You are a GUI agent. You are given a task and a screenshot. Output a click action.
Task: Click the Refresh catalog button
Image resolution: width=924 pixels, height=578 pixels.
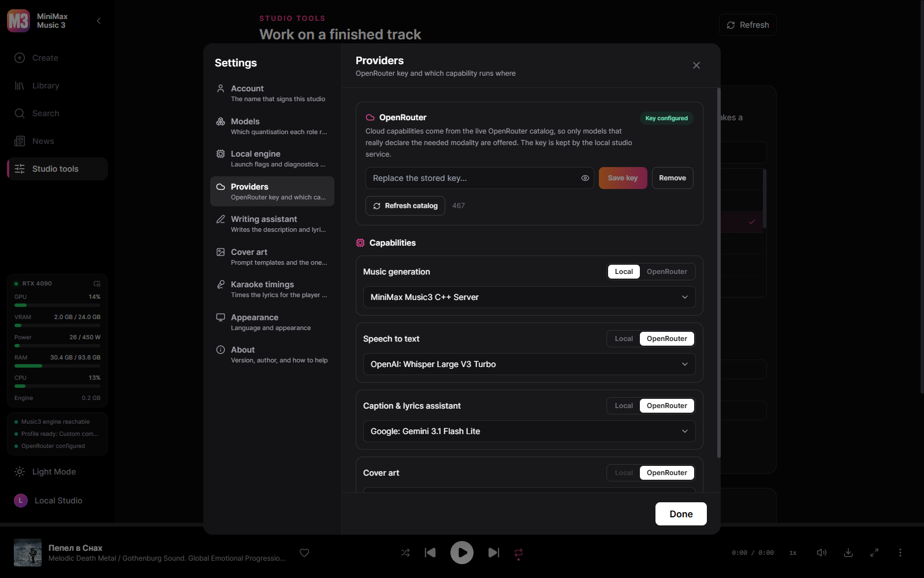pos(405,206)
